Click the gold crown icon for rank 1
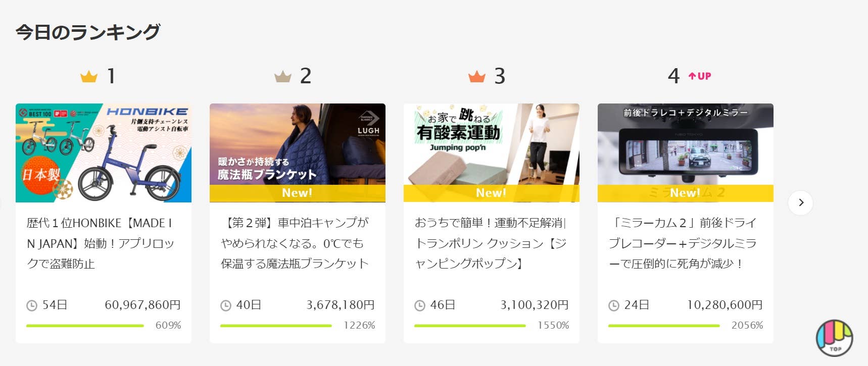 (89, 77)
